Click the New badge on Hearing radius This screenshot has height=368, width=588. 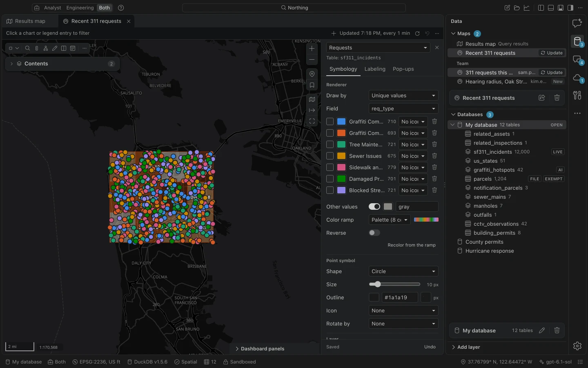pyautogui.click(x=558, y=81)
